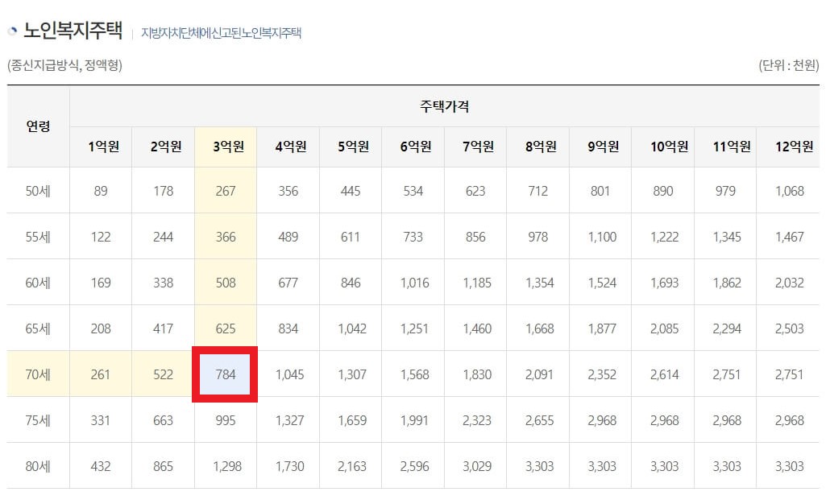The image size is (826, 504).
Task: Select the highlighted cell showing 784
Action: pyautogui.click(x=225, y=374)
